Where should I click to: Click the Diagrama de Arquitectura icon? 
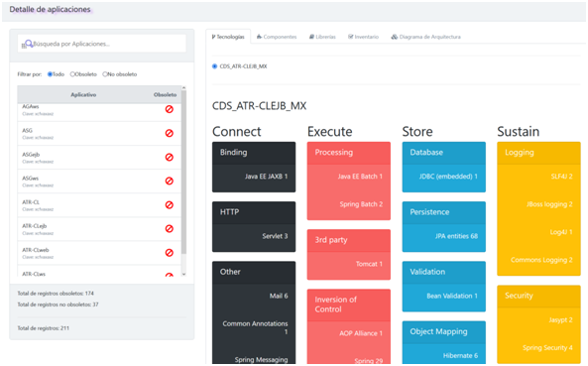[394, 37]
